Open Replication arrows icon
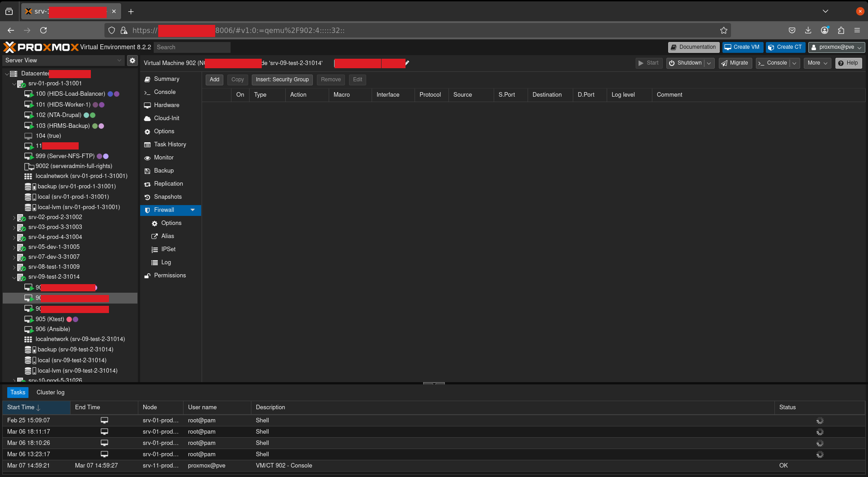This screenshot has height=477, width=868. click(147, 184)
